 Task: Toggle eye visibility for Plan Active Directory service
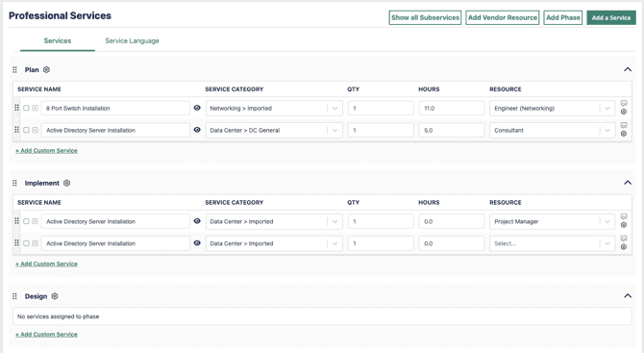tap(197, 130)
